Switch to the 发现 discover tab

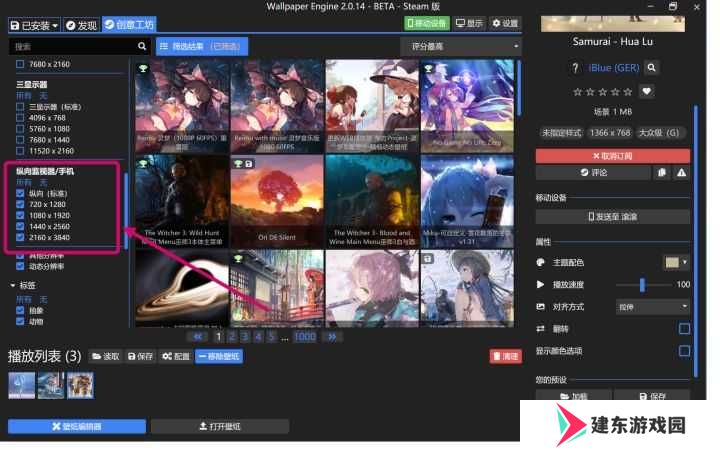[x=81, y=25]
